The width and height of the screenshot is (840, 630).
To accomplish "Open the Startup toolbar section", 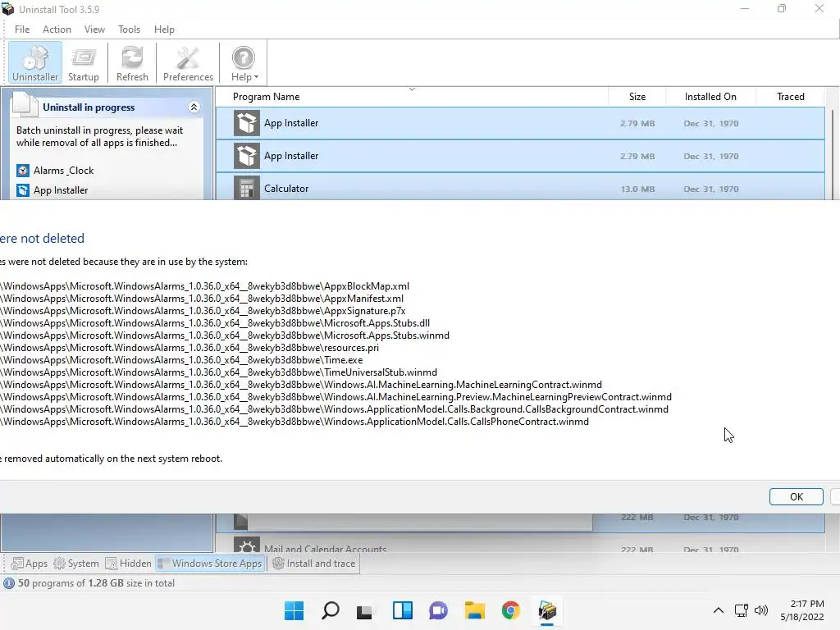I will [x=84, y=62].
